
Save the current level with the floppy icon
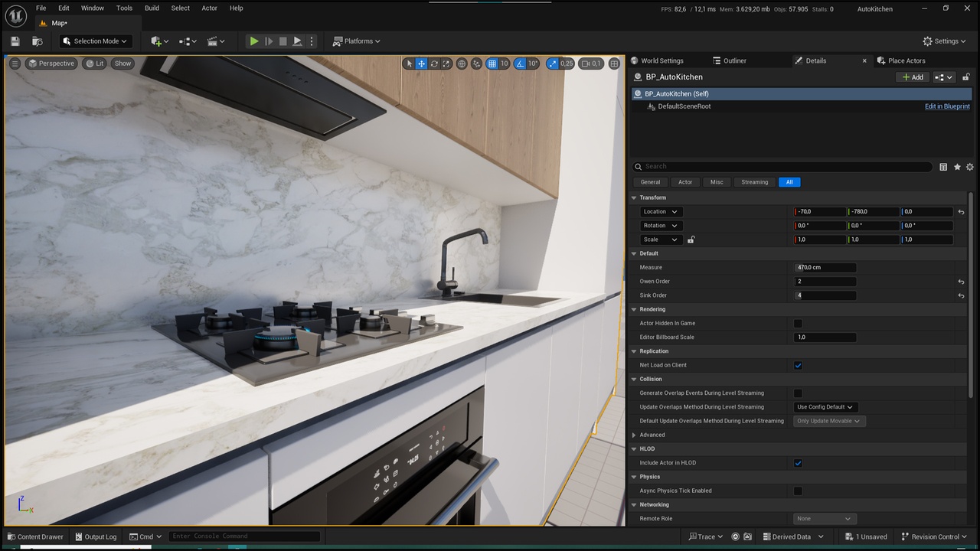(15, 41)
